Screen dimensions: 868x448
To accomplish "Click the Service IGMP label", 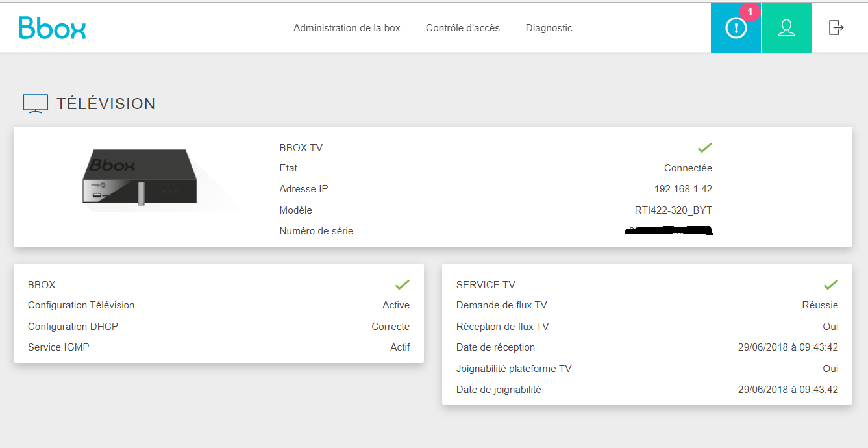I will [58, 347].
